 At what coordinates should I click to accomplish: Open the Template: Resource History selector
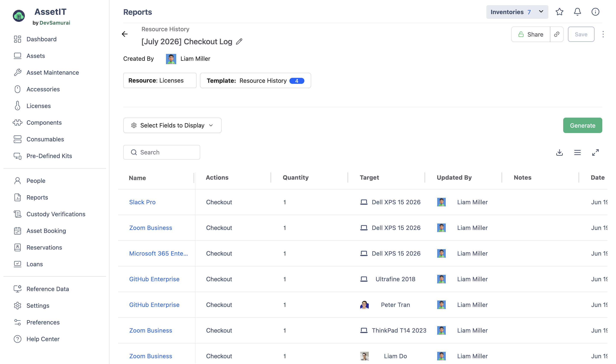255,80
